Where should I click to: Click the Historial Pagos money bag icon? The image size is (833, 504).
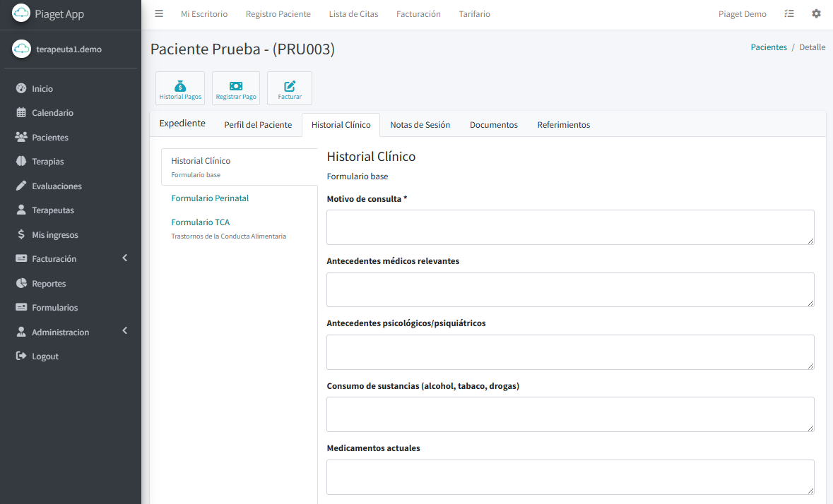click(180, 86)
